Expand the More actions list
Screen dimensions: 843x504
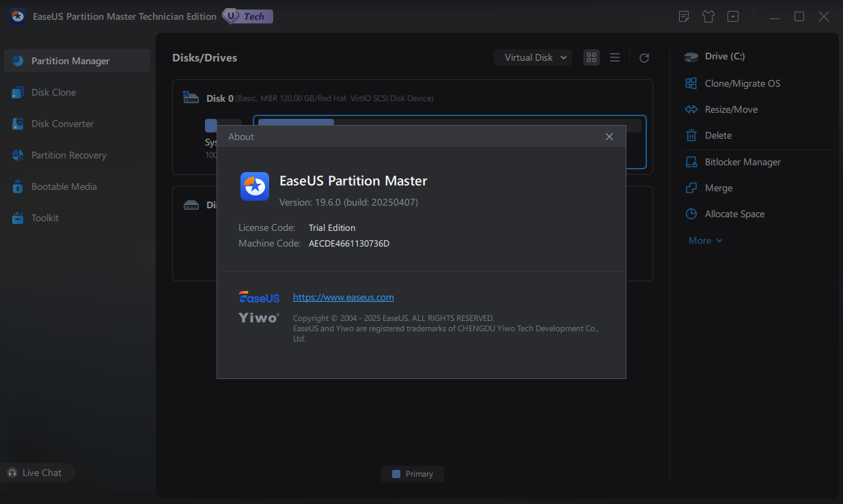(x=706, y=240)
